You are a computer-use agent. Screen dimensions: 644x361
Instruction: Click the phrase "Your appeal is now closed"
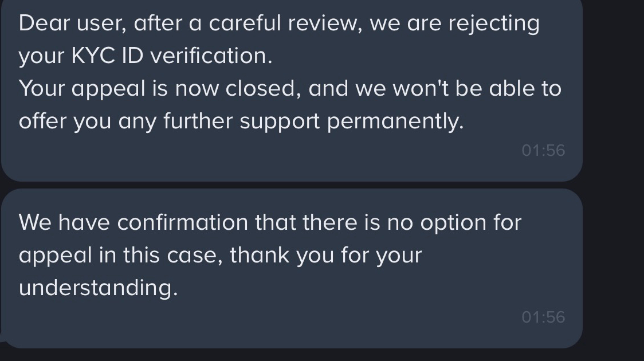(x=158, y=89)
